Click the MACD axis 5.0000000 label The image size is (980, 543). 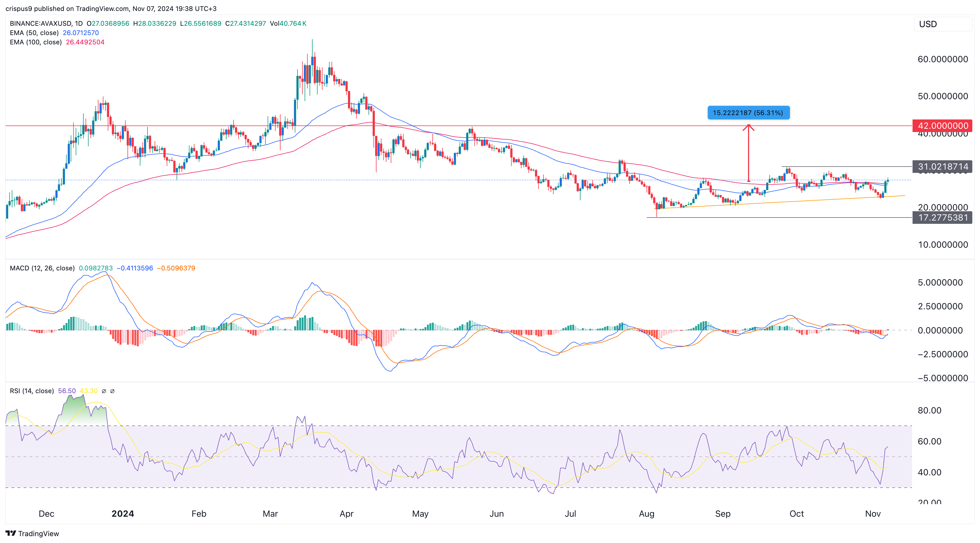(x=940, y=282)
